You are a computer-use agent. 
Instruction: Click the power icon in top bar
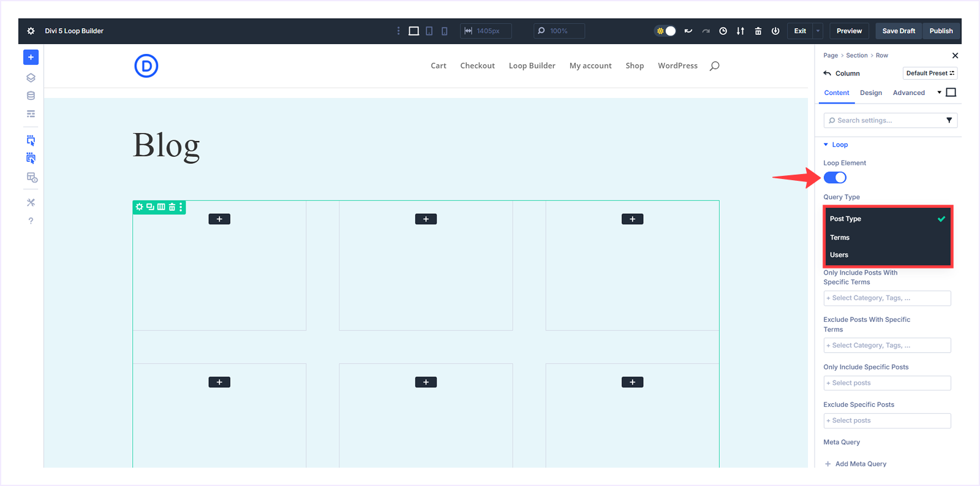tap(775, 31)
